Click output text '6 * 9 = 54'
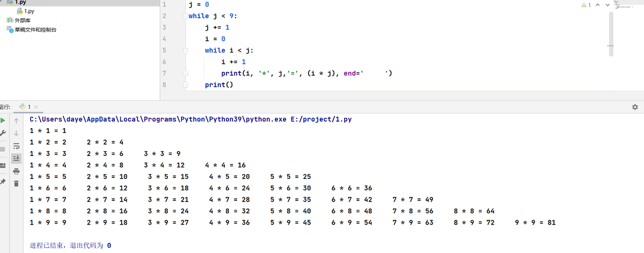 352,222
